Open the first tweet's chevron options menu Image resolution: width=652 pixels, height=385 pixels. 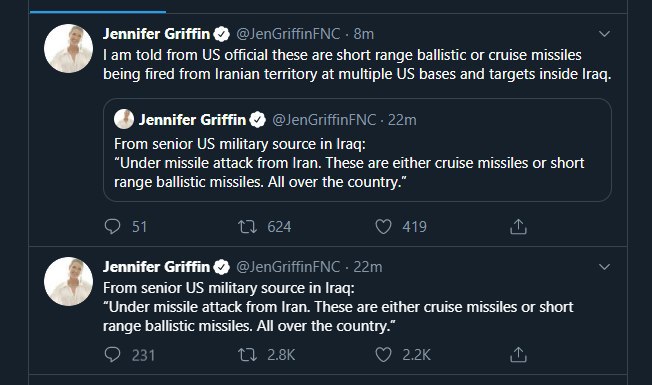pos(604,34)
